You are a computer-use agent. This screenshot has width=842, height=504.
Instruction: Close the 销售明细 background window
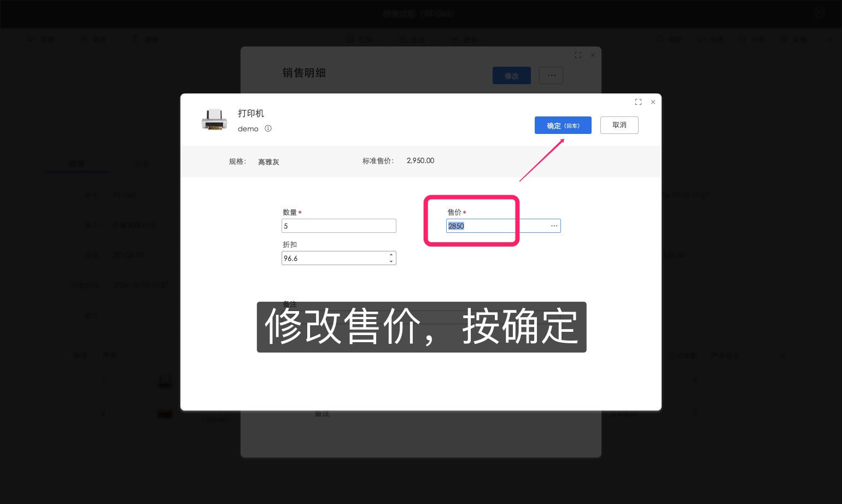point(593,55)
